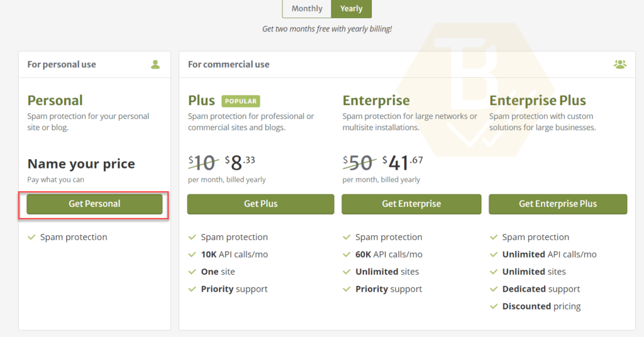Click the Personal plan heading

tap(55, 100)
